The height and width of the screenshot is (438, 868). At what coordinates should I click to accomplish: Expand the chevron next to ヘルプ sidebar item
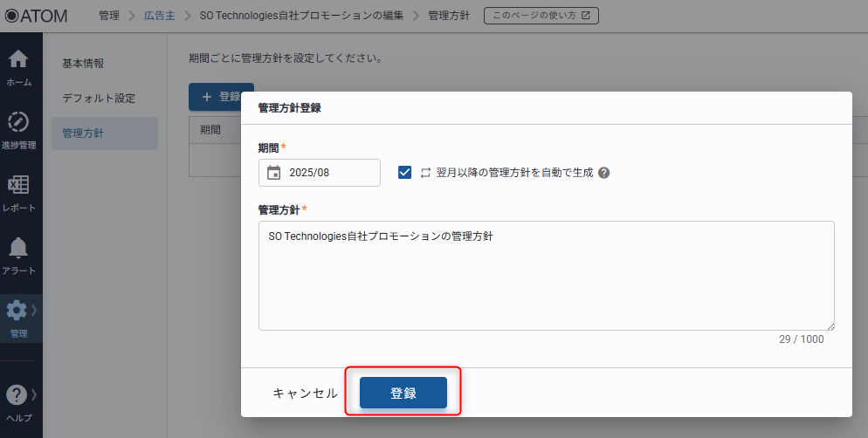tap(34, 395)
